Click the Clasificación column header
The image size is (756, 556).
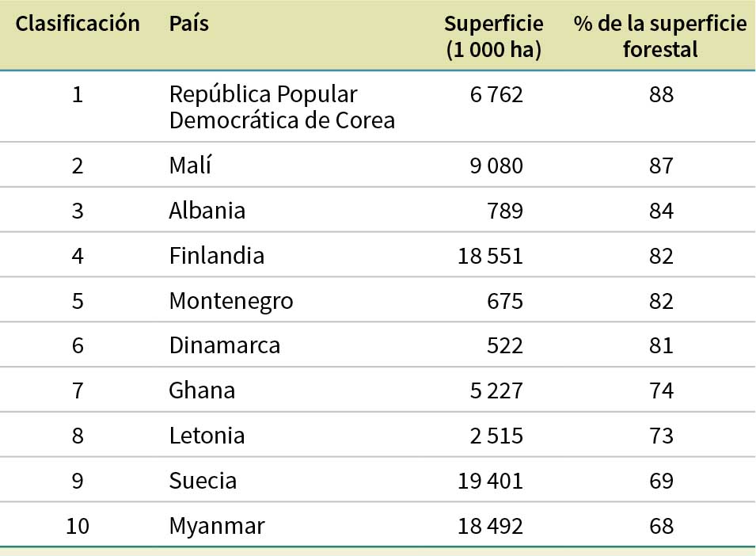click(78, 25)
